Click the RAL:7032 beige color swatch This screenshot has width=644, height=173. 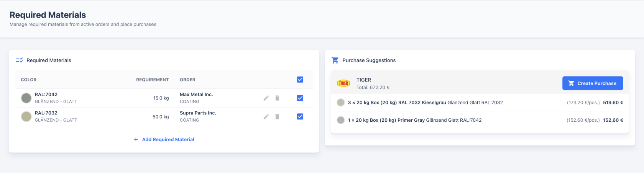point(26,117)
